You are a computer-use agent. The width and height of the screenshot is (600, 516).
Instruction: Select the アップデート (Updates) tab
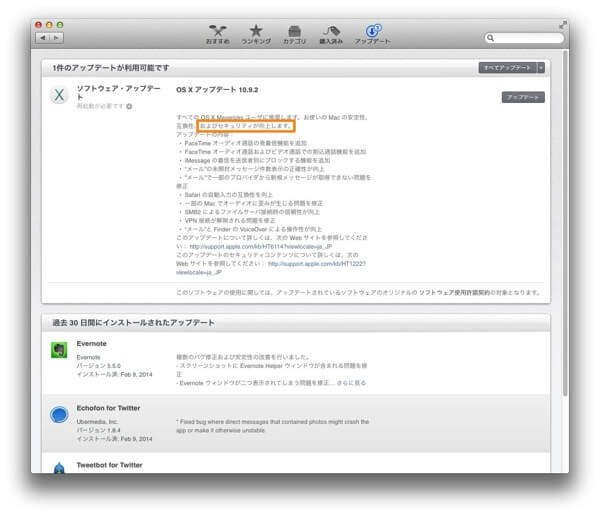(372, 34)
